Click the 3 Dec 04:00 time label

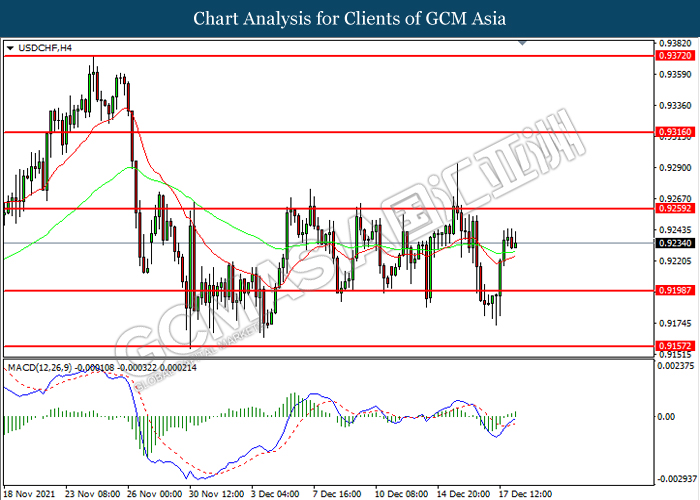275,494
